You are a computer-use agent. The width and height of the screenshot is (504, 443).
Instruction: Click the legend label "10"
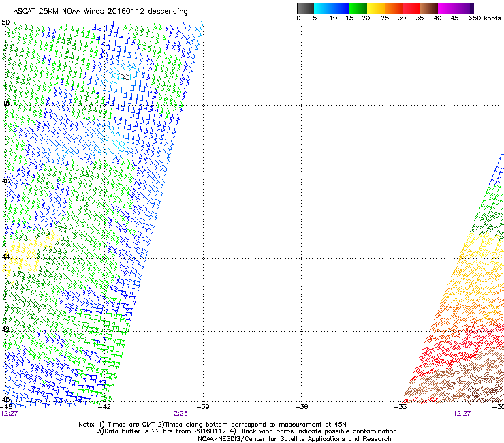tap(333, 18)
